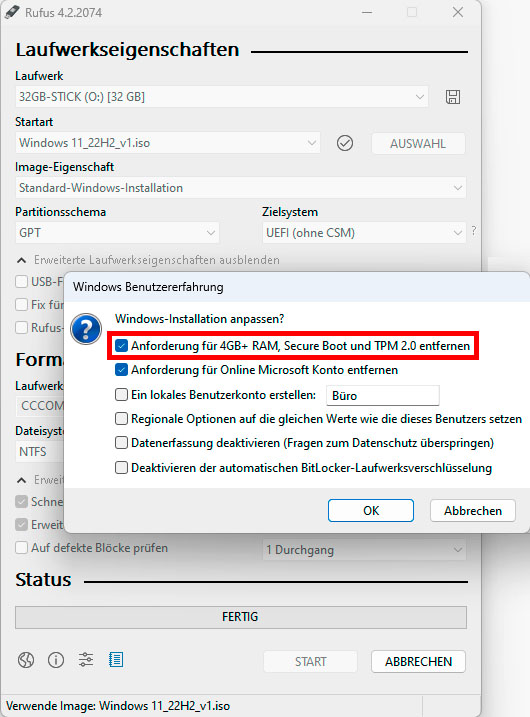
Task: Open the log icon
Action: (x=116, y=660)
